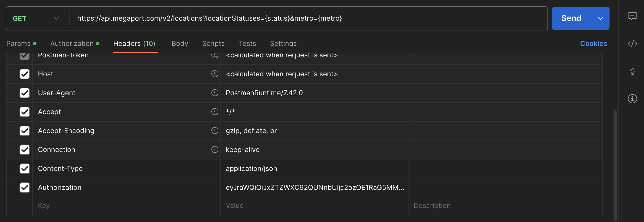Viewport: 644px width, 222px height.
Task: Disable the Accept header checkbox
Action: tap(25, 112)
